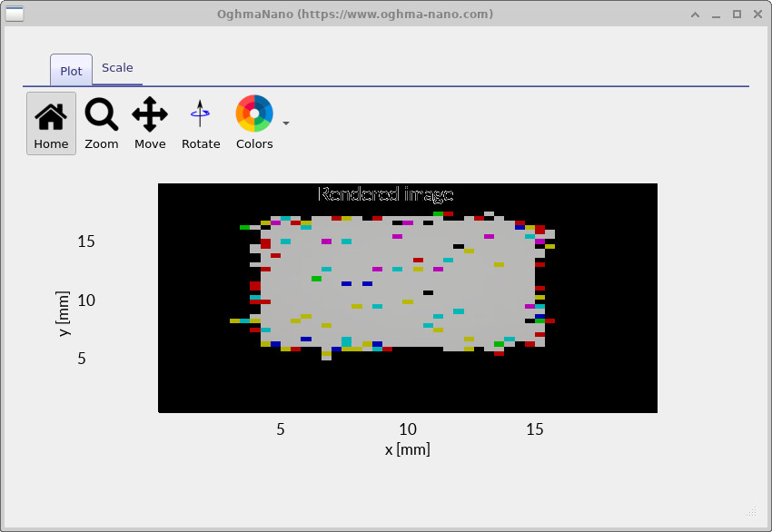Screen dimensions: 772x532
Task: Open the Colors tool
Action: pyautogui.click(x=253, y=123)
